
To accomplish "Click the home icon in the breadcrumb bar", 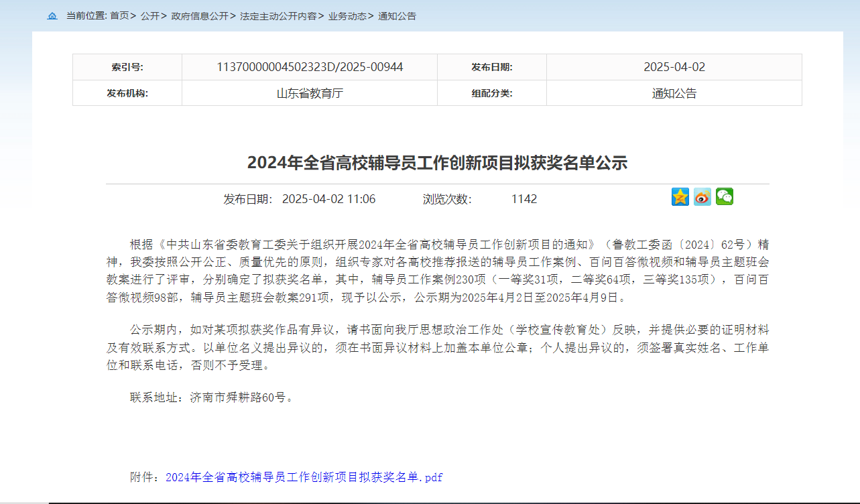I will coord(52,16).
